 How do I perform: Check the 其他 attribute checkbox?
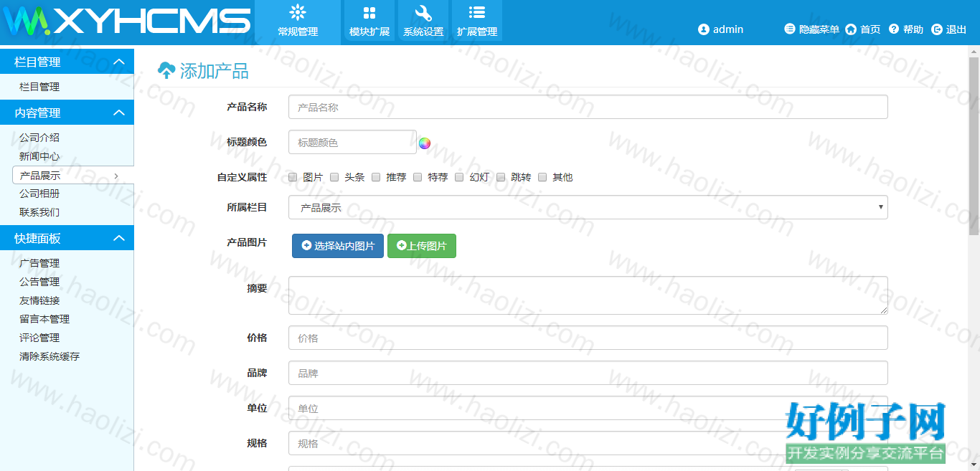[x=542, y=177]
